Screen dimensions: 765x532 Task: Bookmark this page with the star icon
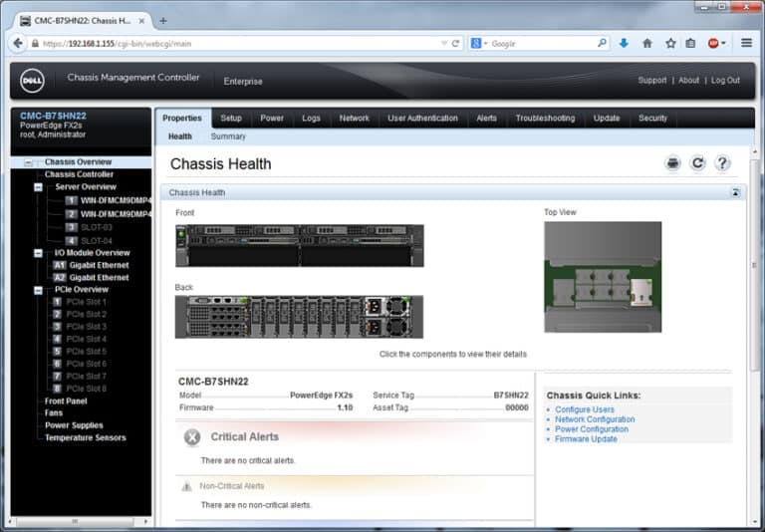point(670,44)
